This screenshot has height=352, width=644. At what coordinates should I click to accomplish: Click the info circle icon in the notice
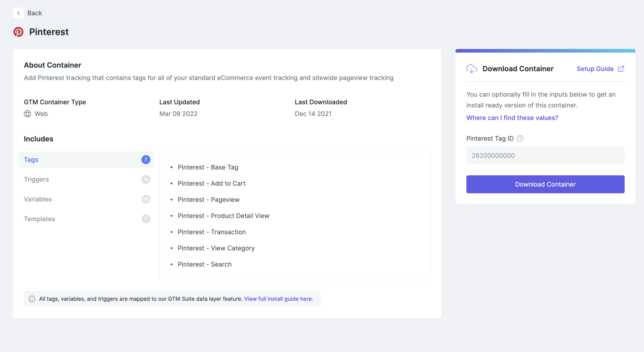coord(32,299)
